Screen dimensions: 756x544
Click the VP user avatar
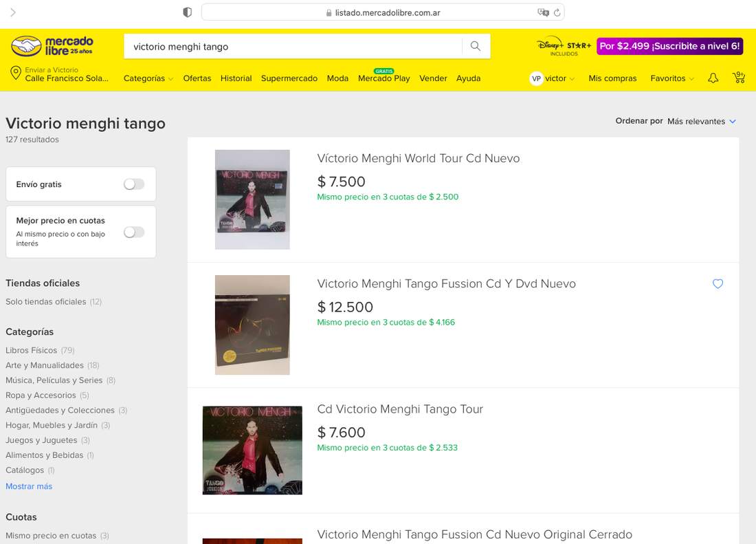click(536, 78)
